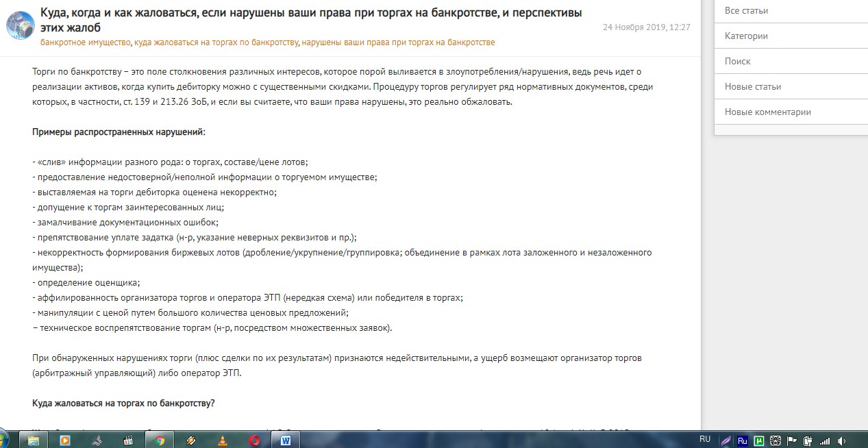Click the volume speaker tray icon
Image resolution: width=868 pixels, height=448 pixels.
(841, 441)
